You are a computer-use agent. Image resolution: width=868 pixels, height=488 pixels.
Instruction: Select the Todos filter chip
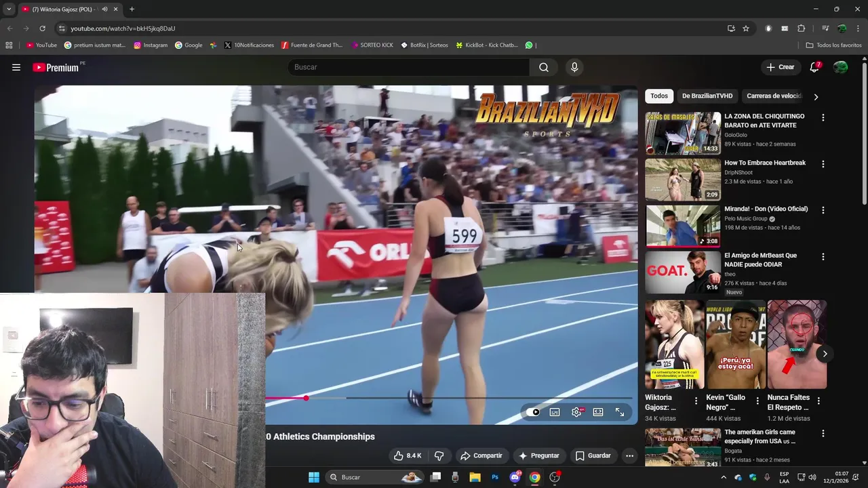[x=659, y=96]
